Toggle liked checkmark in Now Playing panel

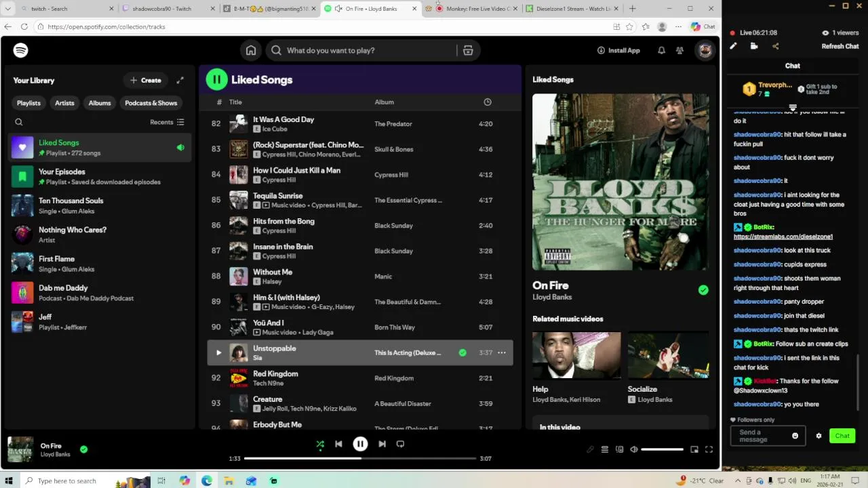(x=703, y=290)
